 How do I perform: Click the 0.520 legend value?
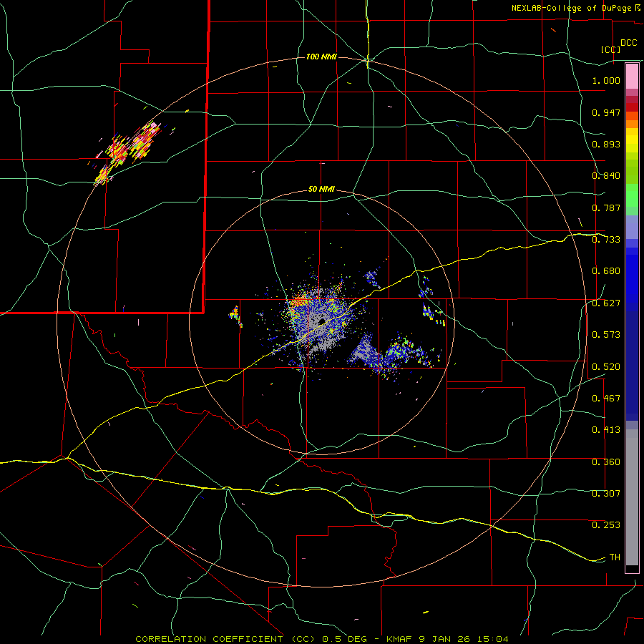(x=606, y=367)
